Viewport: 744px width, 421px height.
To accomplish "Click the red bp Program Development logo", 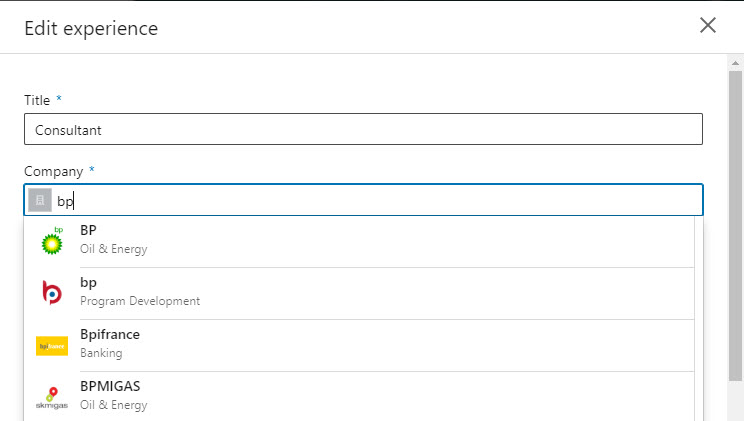I will coord(52,293).
